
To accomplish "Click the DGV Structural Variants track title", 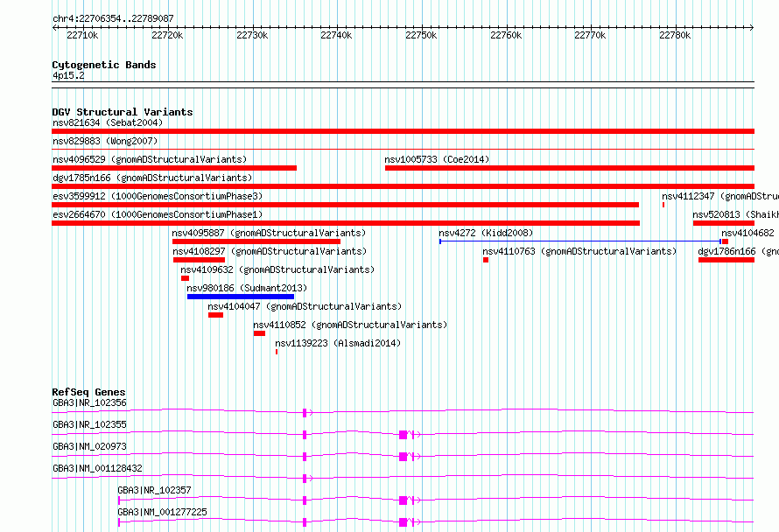I will click(x=123, y=112).
